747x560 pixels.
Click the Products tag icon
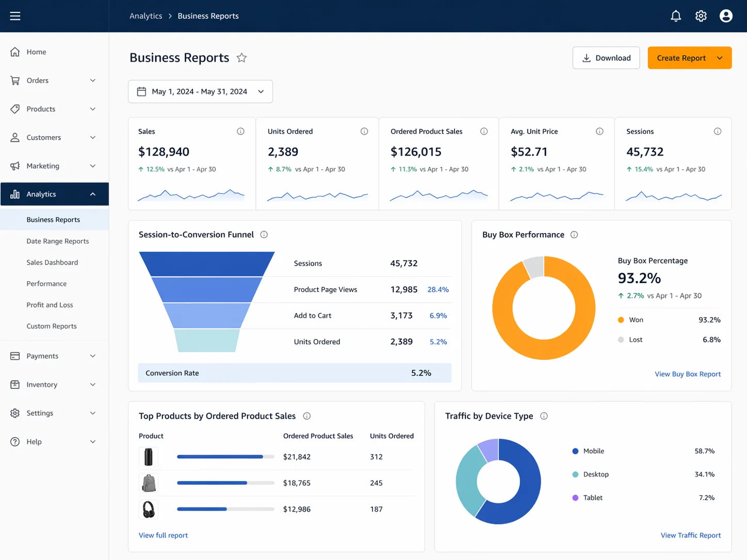pyautogui.click(x=15, y=109)
